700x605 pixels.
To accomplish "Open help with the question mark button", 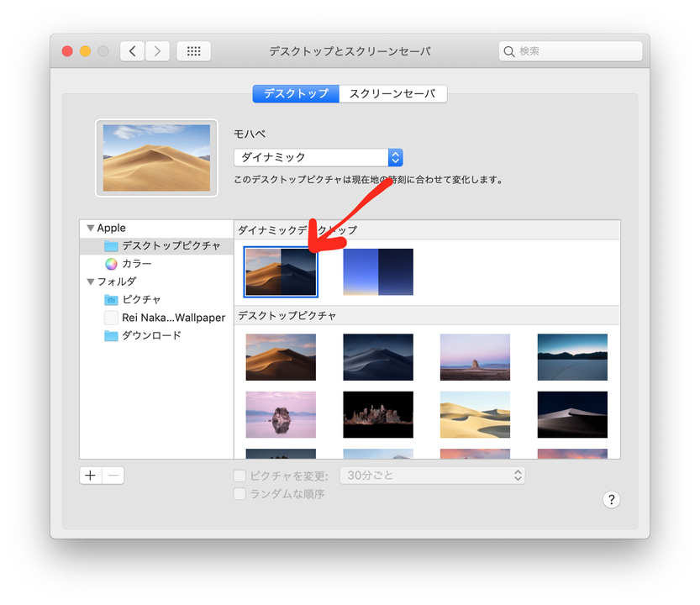I will tap(611, 500).
